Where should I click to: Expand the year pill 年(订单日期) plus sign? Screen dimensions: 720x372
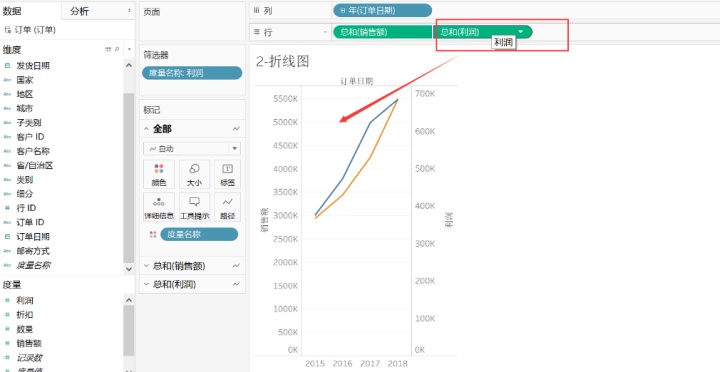[x=343, y=11]
